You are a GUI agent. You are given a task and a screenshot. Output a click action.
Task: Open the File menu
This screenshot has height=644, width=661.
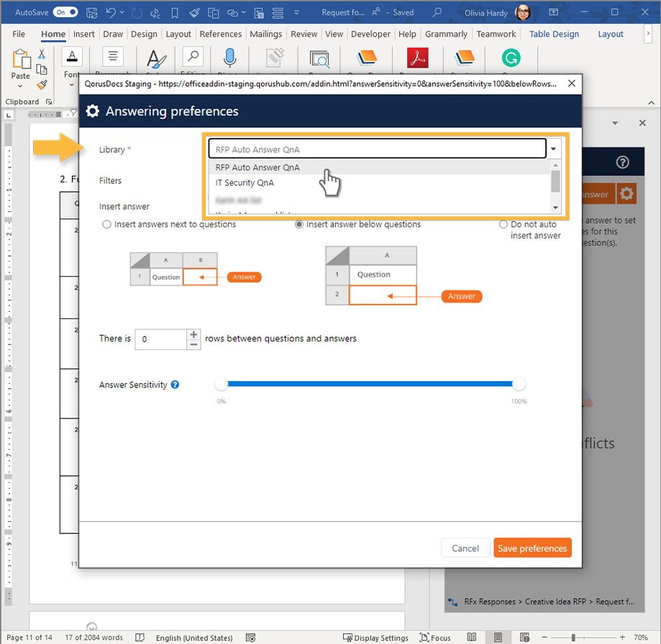[19, 34]
